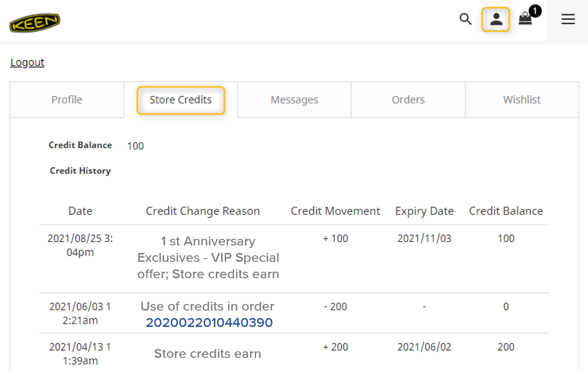Select the 1st Anniversary Exclusives reason text
The width and height of the screenshot is (588, 371).
point(208,258)
